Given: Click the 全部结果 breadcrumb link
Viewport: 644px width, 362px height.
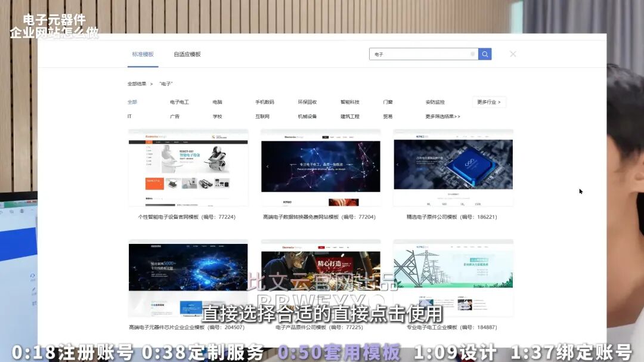Looking at the screenshot, I should tap(137, 84).
